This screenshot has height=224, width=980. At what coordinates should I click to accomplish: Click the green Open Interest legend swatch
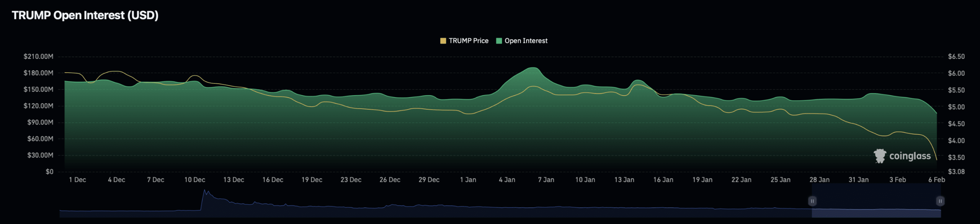pyautogui.click(x=499, y=41)
